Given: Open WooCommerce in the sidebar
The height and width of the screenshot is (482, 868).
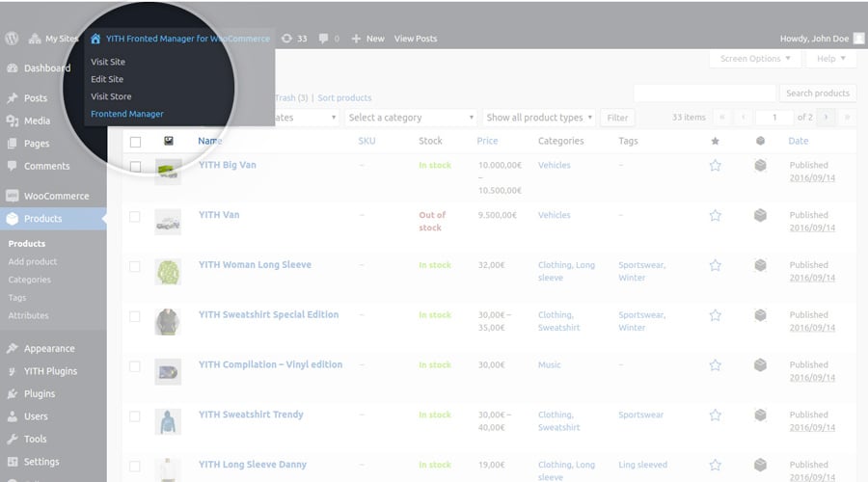Looking at the screenshot, I should click(47, 196).
